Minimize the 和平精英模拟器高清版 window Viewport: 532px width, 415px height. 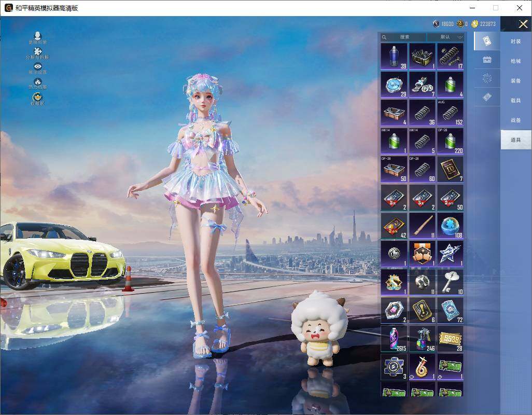472,8
